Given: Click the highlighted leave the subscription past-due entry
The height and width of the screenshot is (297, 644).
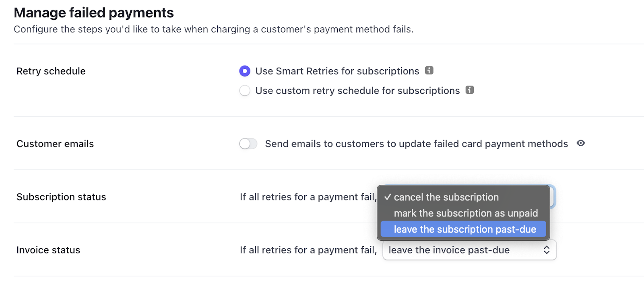Looking at the screenshot, I should pyautogui.click(x=464, y=229).
